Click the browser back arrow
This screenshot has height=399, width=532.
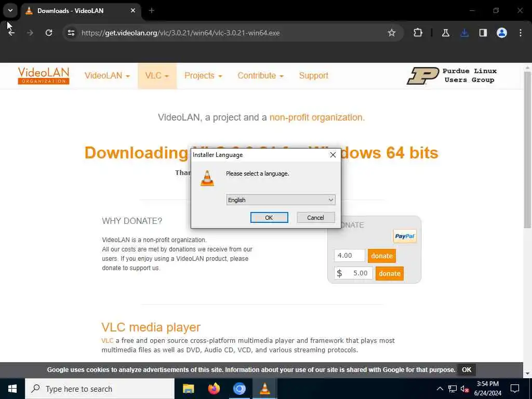tap(11, 33)
